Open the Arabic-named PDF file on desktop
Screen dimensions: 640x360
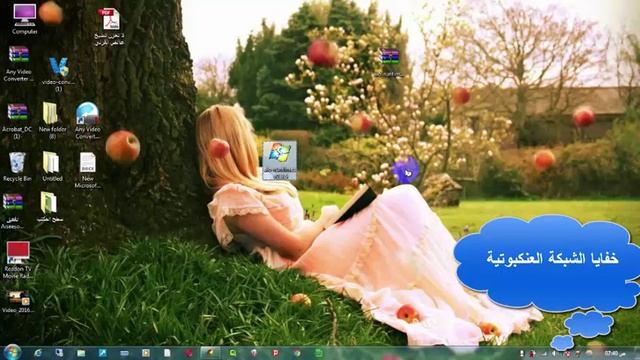(110, 27)
